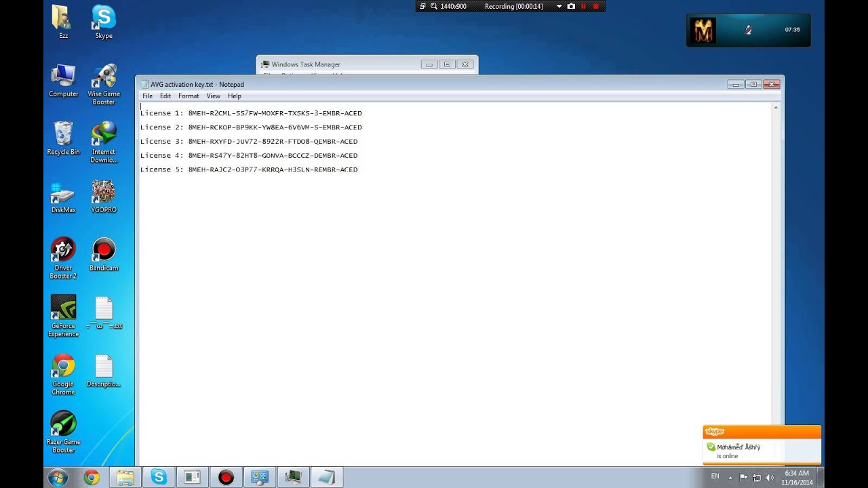Launch Internet Download Manager shortcut
The width and height of the screenshot is (868, 488).
click(x=104, y=142)
